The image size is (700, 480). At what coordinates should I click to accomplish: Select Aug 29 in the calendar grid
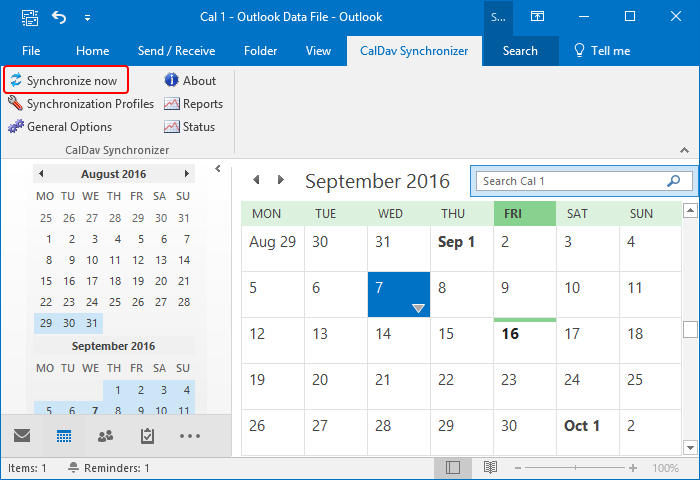pyautogui.click(x=273, y=249)
